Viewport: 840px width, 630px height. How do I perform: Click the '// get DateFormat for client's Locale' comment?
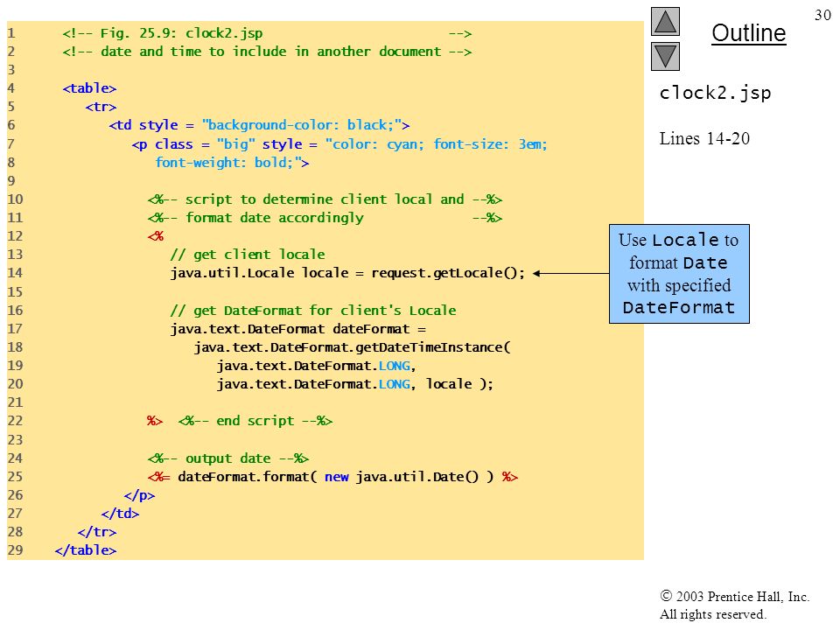tap(313, 311)
